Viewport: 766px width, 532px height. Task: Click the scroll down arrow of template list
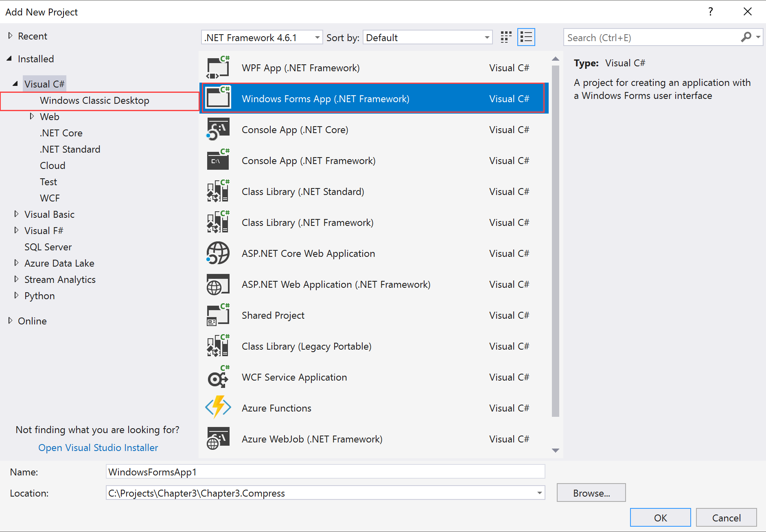556,450
